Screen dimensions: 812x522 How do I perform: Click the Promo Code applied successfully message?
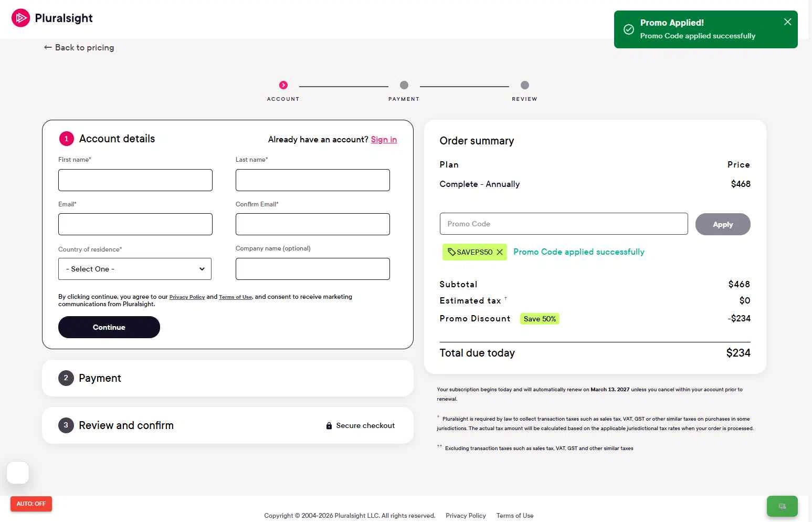coord(579,252)
